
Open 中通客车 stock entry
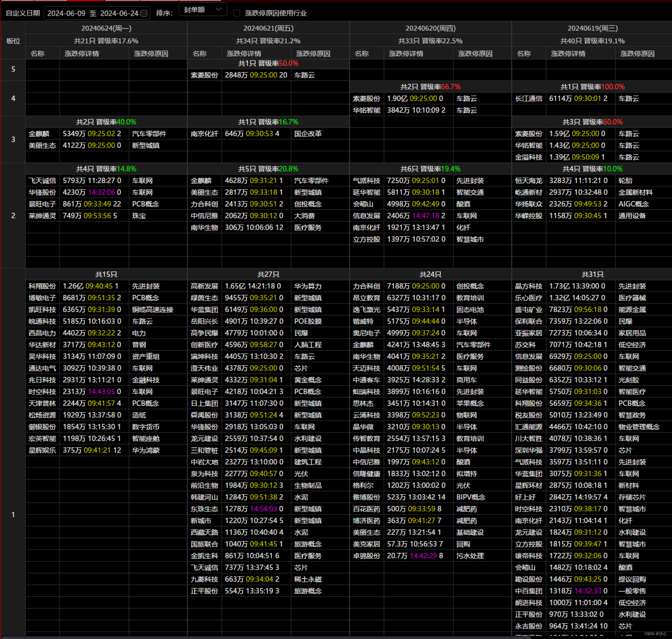click(x=366, y=380)
